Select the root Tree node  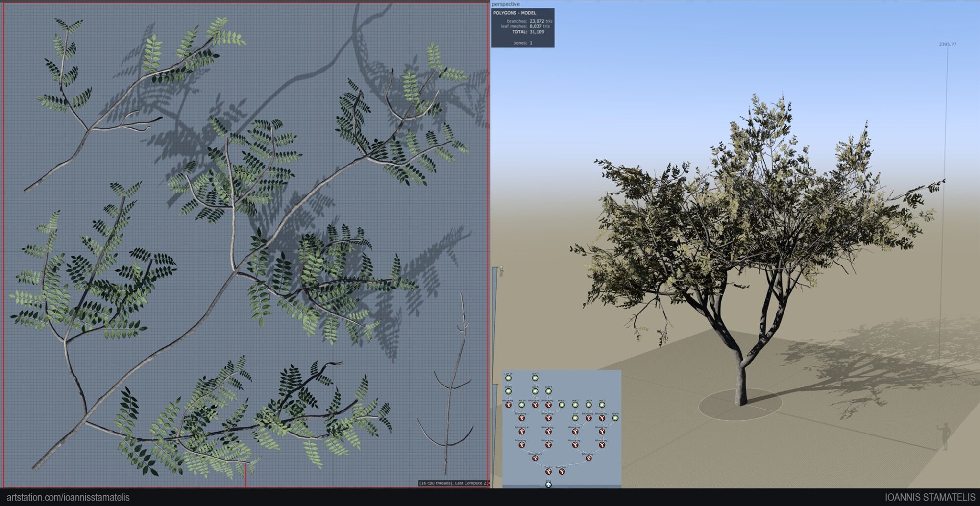coord(548,484)
